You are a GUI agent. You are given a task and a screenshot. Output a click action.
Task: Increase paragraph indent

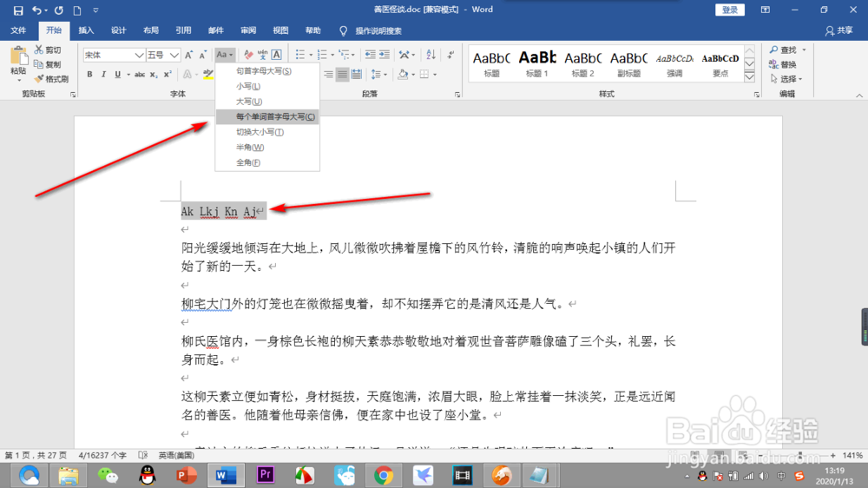click(x=385, y=55)
